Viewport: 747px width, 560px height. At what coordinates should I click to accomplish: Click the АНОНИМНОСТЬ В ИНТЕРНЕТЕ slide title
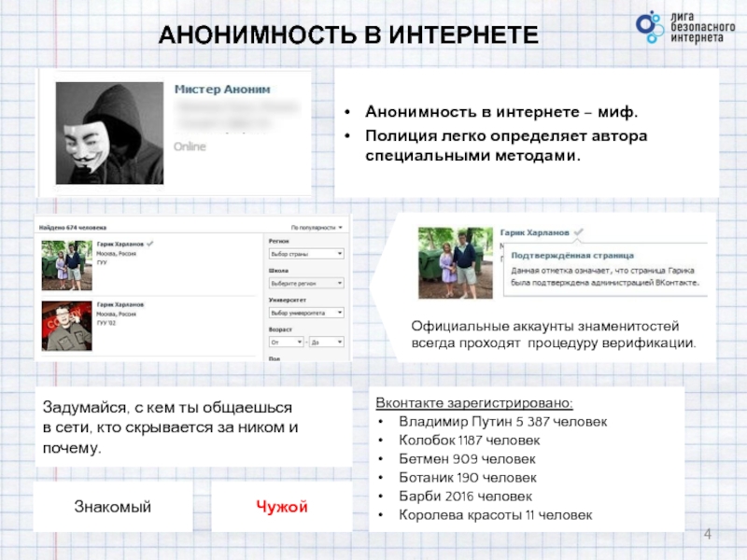click(348, 35)
